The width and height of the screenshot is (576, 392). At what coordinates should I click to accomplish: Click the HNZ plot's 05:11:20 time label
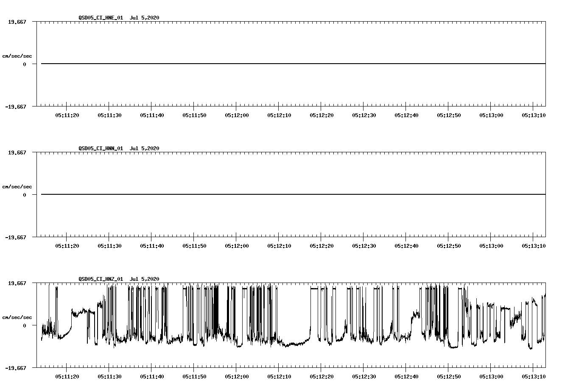(x=67, y=376)
